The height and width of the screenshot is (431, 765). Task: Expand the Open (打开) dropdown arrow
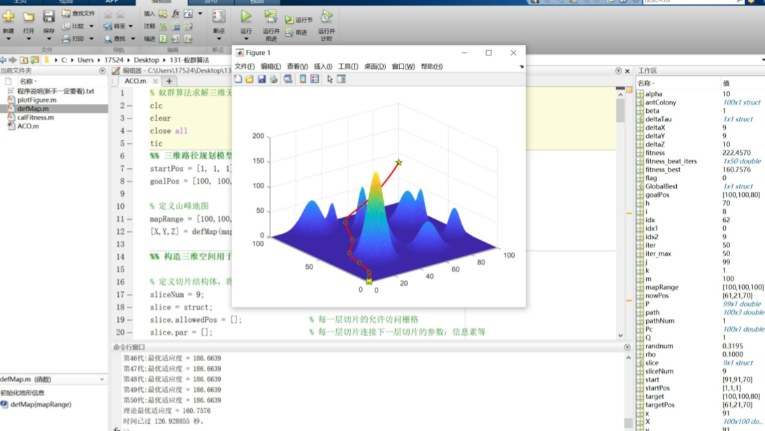(x=29, y=40)
